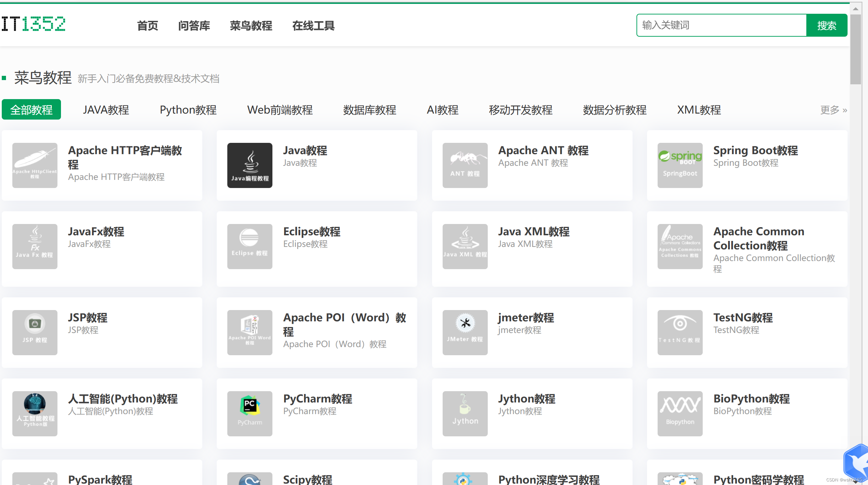Switch to the Python教程 category tab
The height and width of the screenshot is (485, 868).
tap(188, 110)
